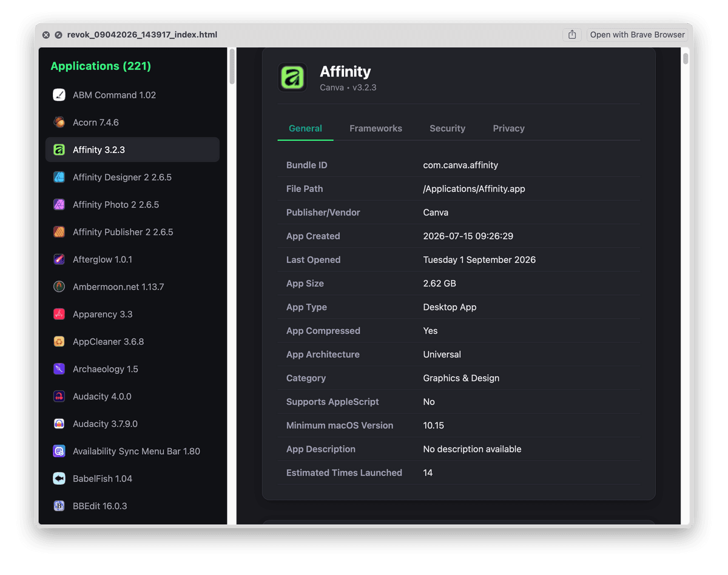This screenshot has height=575, width=728.
Task: Click the Ambermoon.net app icon
Action: (59, 287)
